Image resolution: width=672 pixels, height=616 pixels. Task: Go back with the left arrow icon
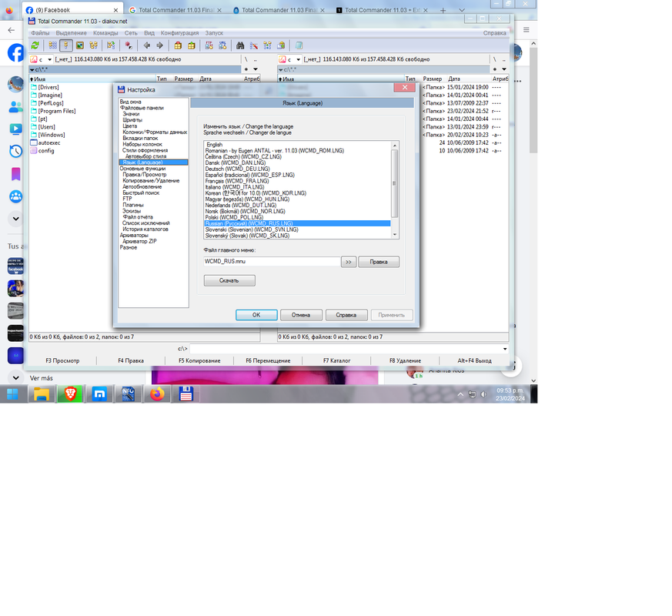pos(146,45)
